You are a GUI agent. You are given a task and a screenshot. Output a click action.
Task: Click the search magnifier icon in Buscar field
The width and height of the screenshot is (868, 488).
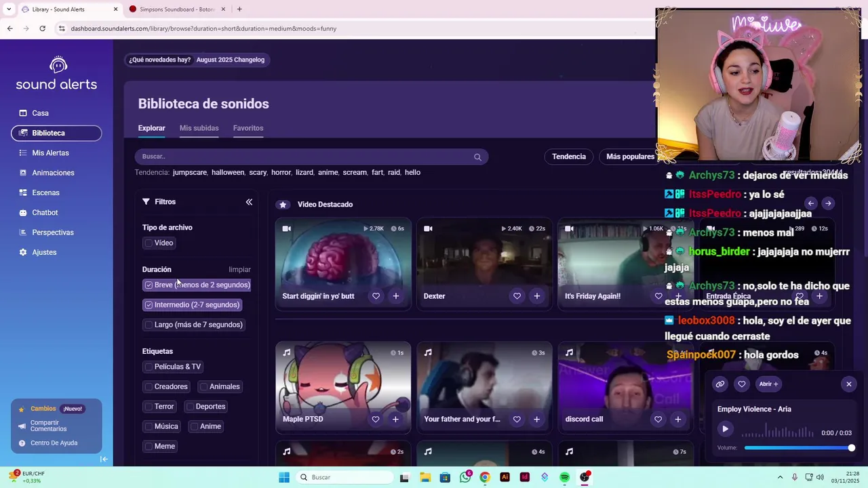point(477,157)
